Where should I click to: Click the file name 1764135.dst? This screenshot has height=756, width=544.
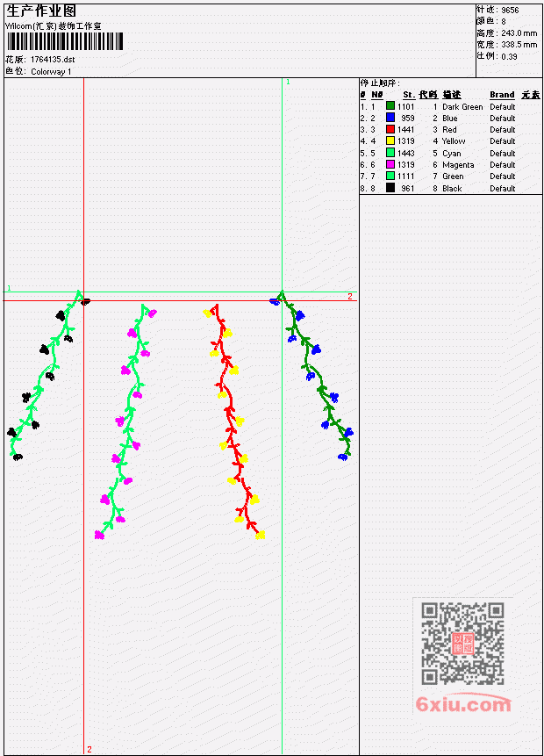coord(53,60)
